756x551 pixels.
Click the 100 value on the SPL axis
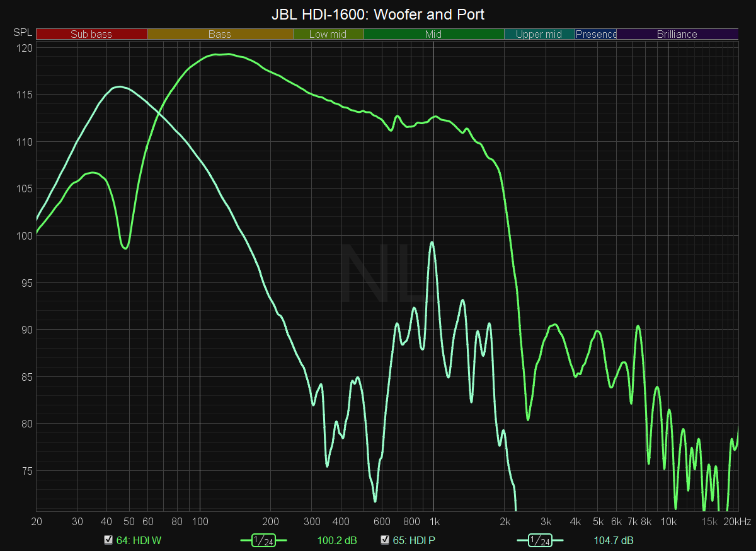[26, 236]
